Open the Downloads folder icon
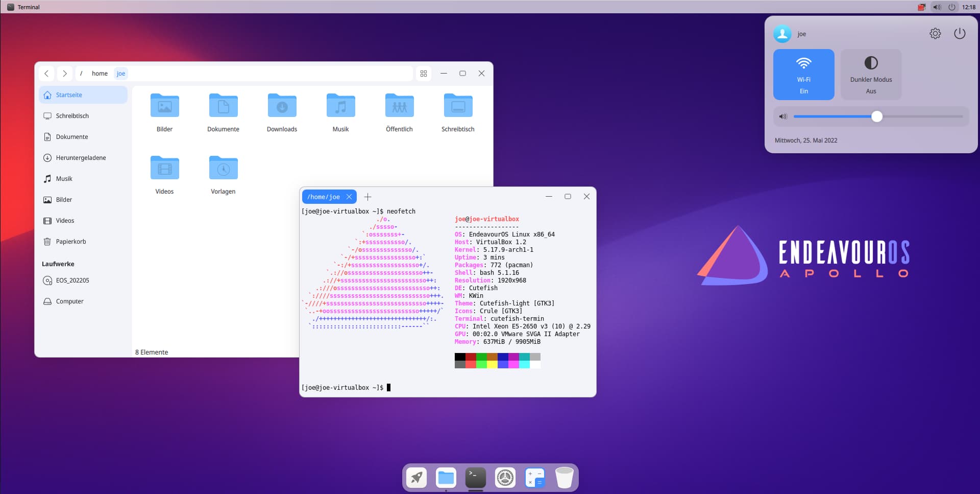The height and width of the screenshot is (494, 980). (x=282, y=106)
